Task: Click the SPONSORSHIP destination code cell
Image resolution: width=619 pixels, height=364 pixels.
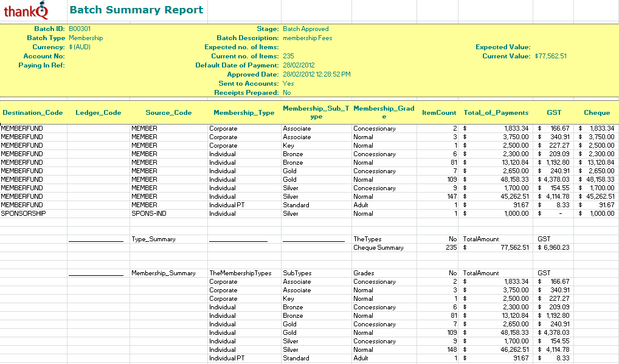Action: [23, 213]
